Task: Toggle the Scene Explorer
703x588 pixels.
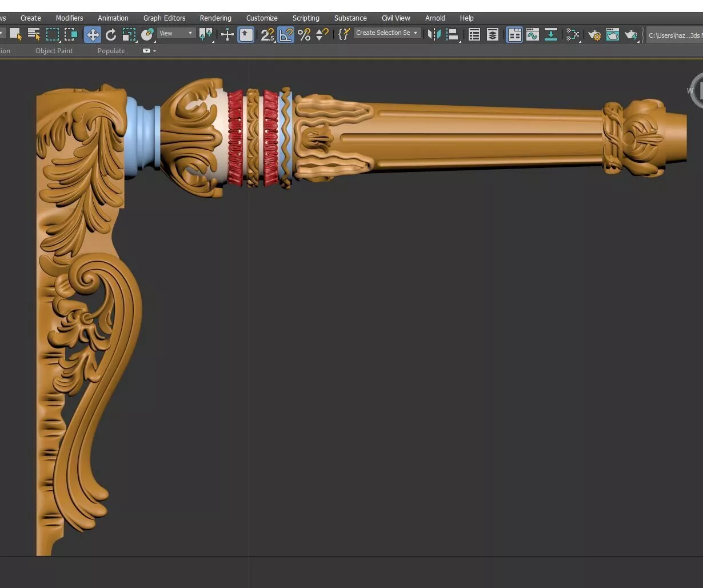Action: click(x=474, y=35)
